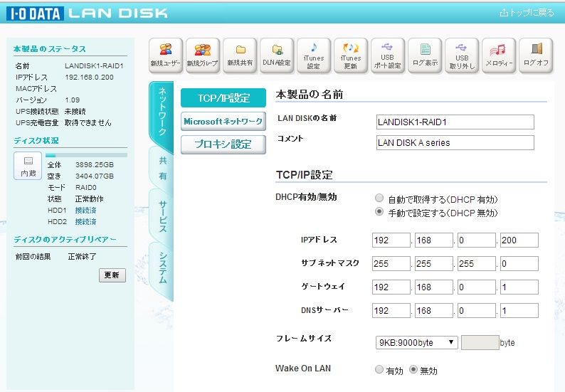Open the Microsoftネットワーク submenu
This screenshot has width=565, height=392.
point(223,121)
